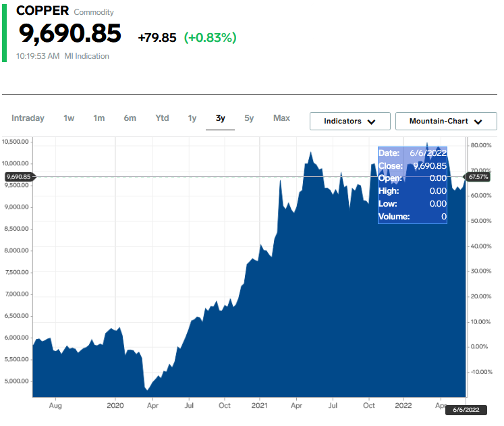This screenshot has height=426, width=504.
Task: Switch to the 1y range tab
Action: coord(192,118)
